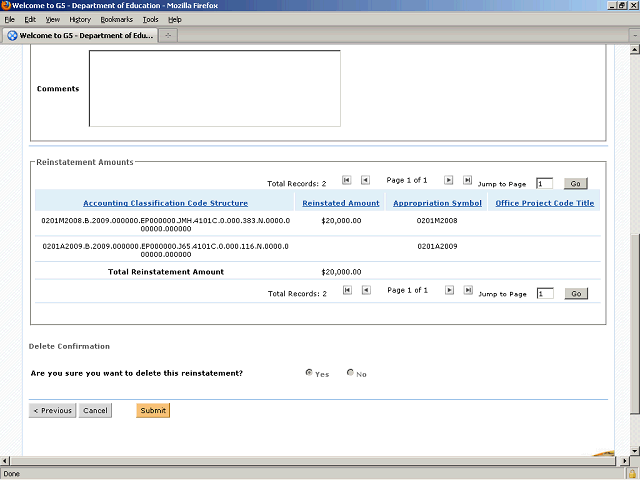
Task: Click the Cancel button
Action: coord(95,410)
